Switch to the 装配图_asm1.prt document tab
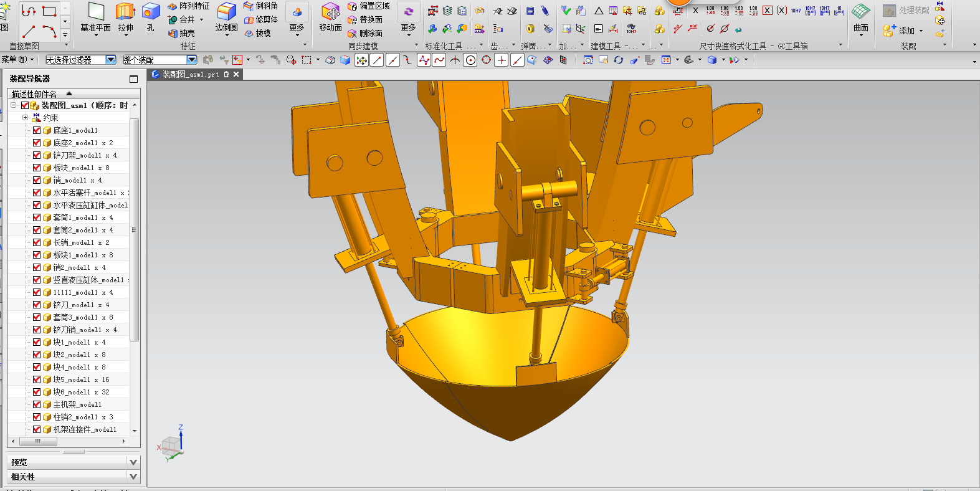 [x=191, y=74]
